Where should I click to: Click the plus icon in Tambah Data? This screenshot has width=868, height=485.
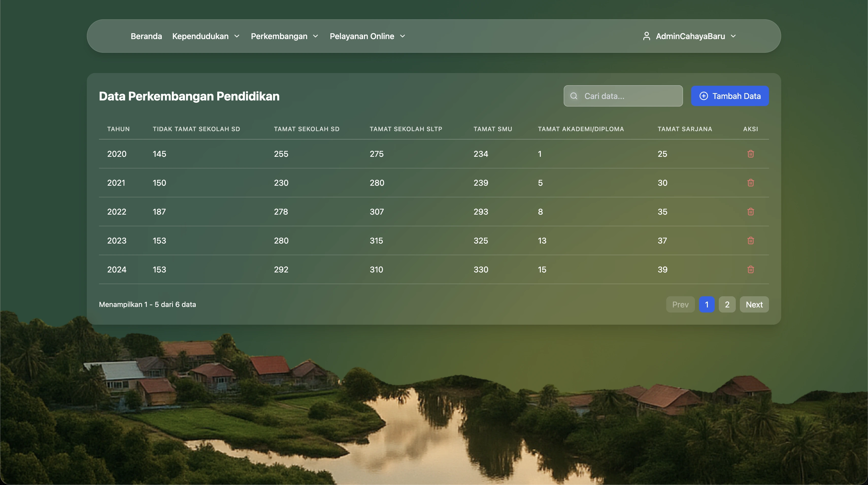coord(704,96)
